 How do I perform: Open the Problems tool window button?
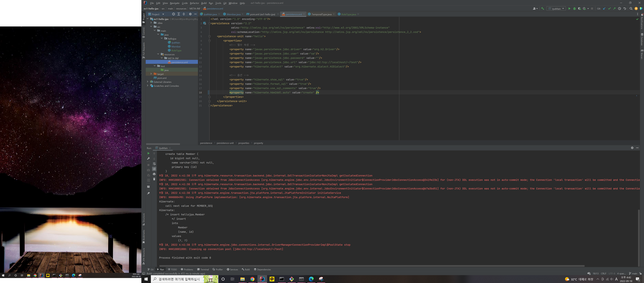pos(187,270)
